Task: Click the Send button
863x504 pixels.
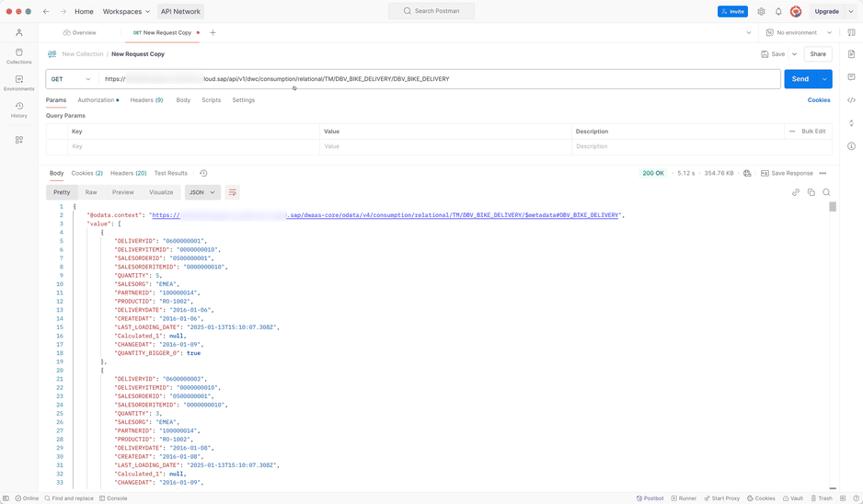Action: click(x=800, y=79)
